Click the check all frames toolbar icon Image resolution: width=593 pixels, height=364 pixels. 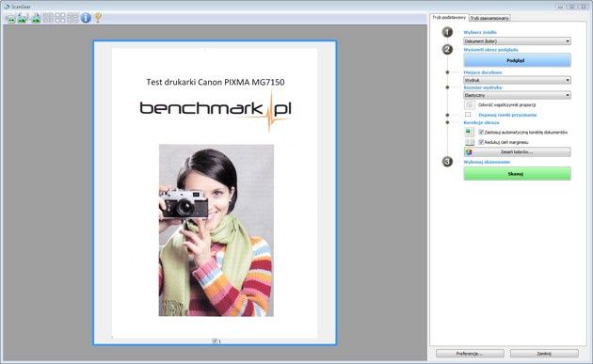coord(48,18)
